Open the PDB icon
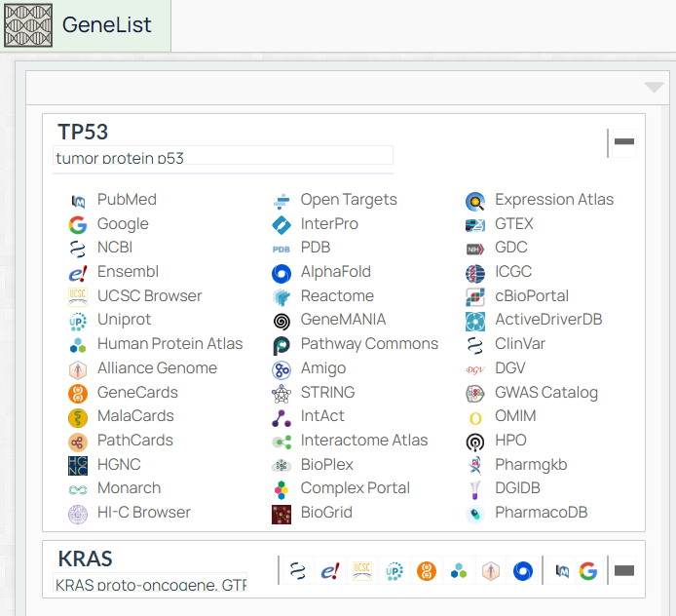Screen dimensions: 676x616 282,249
